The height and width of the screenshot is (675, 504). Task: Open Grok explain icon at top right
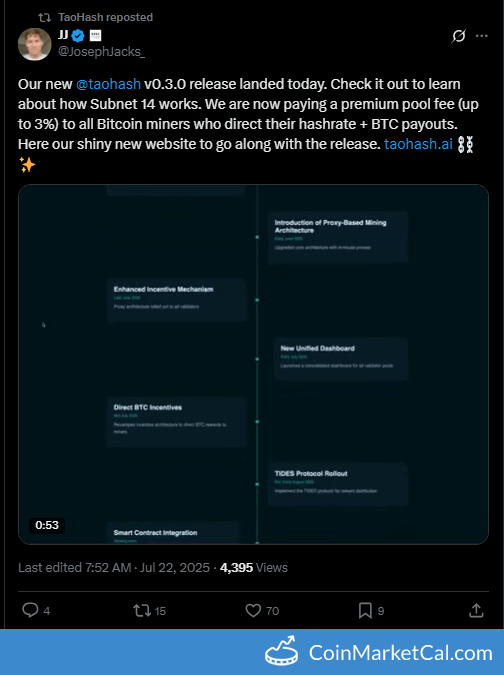tap(458, 36)
